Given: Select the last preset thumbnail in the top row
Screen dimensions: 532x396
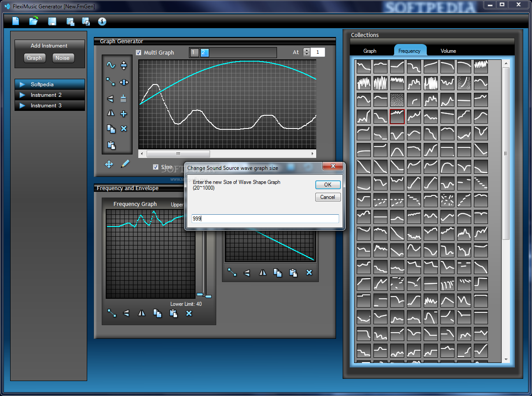Looking at the screenshot, I should (481, 66).
